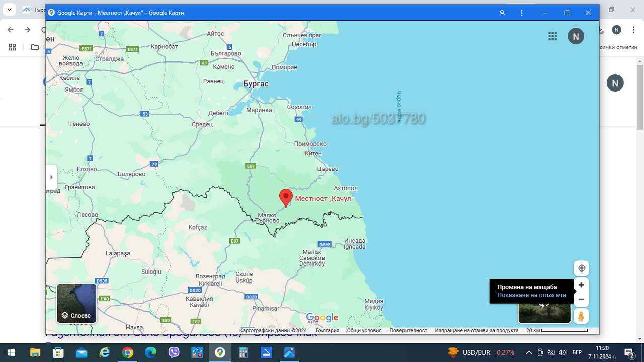This screenshot has height=362, width=644.
Task: Open the Photos app from the taskbar
Action: point(289,352)
